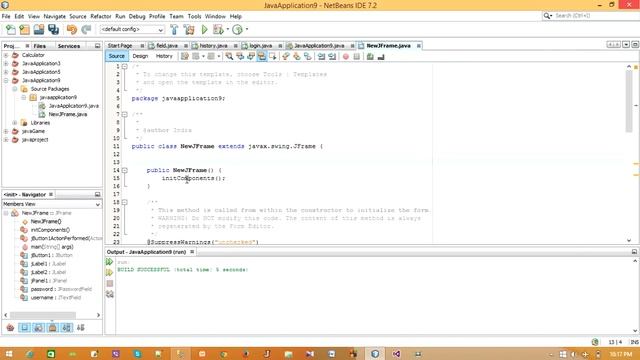Click the Visual Studio taskbar icon

click(396, 354)
